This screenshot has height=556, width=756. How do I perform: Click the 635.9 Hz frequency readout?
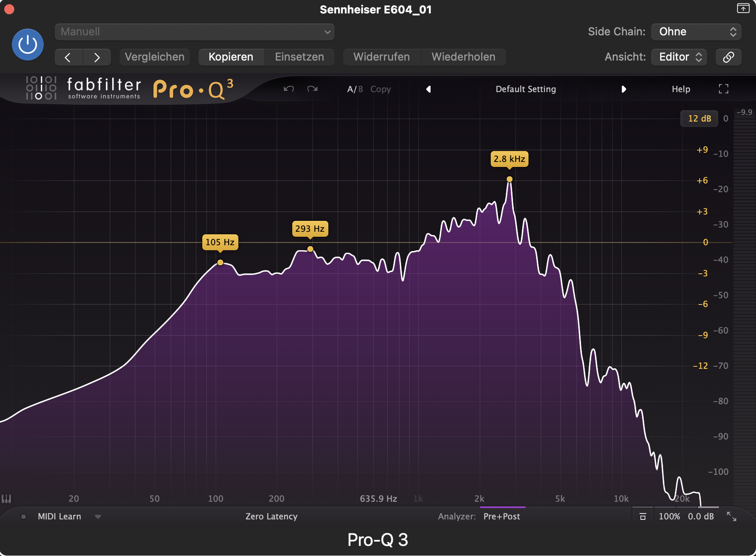(x=378, y=499)
